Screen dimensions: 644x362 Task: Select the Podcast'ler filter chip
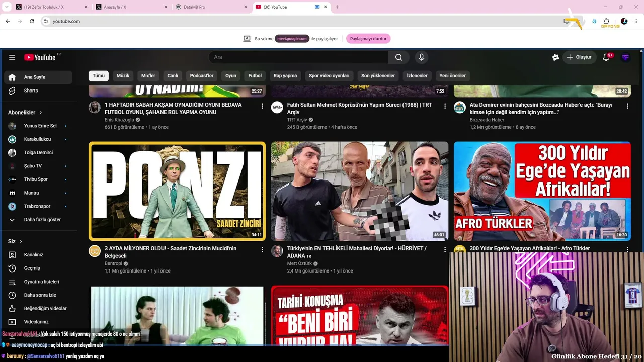coord(202,76)
